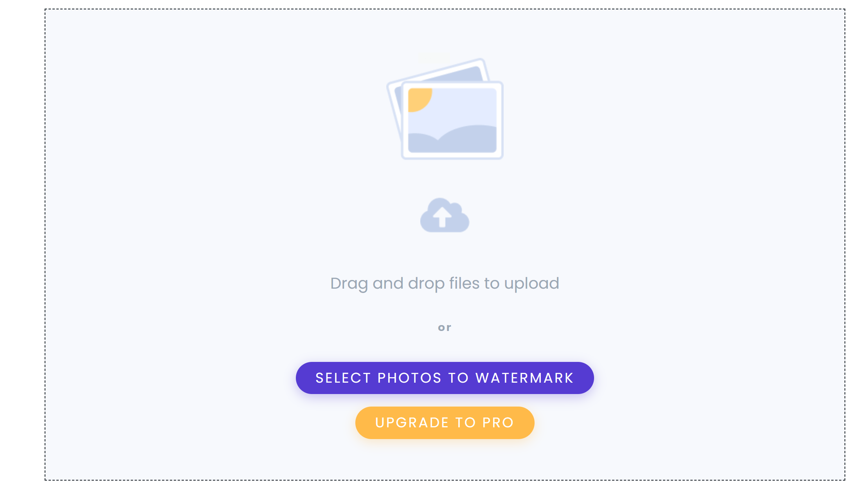
Task: Click the up arrow inside the cloud
Action: click(442, 216)
